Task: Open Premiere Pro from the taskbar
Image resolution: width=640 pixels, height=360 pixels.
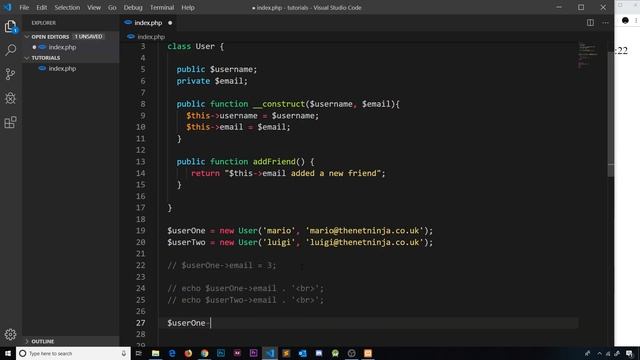Action: 253,353
